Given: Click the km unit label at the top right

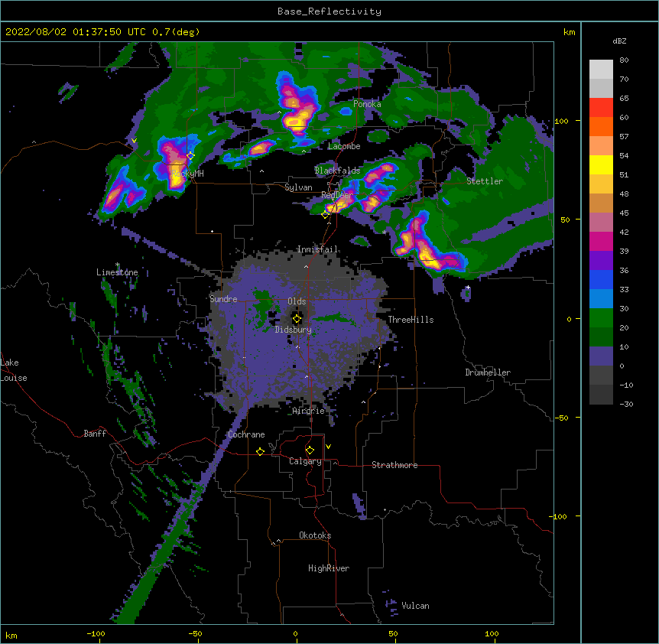Looking at the screenshot, I should (x=570, y=32).
